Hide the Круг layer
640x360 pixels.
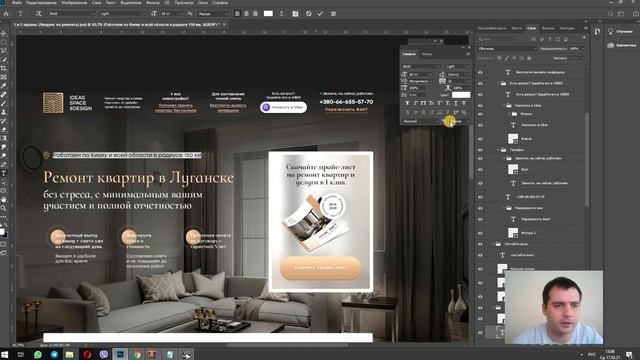tap(480, 169)
